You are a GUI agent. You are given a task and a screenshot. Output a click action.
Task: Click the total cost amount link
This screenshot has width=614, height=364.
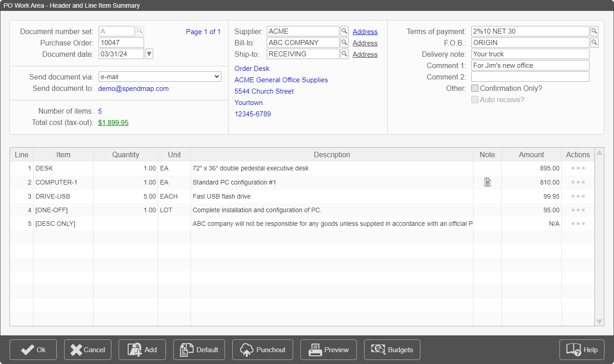(113, 122)
